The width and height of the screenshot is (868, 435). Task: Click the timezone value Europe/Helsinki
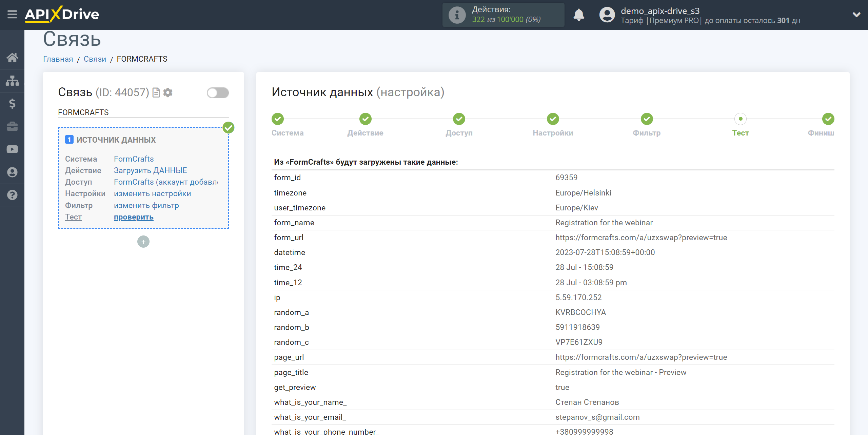[x=583, y=193]
